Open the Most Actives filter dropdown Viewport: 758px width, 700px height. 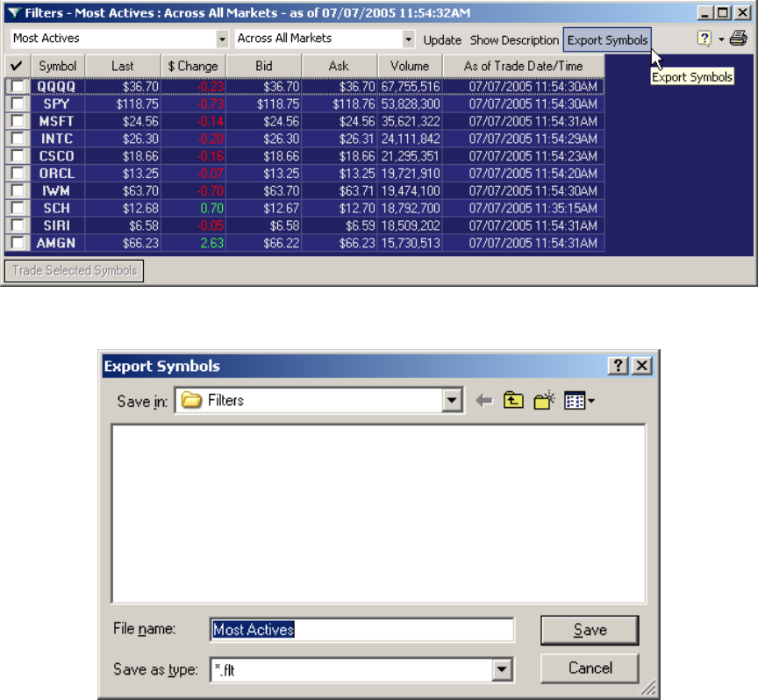(x=222, y=39)
